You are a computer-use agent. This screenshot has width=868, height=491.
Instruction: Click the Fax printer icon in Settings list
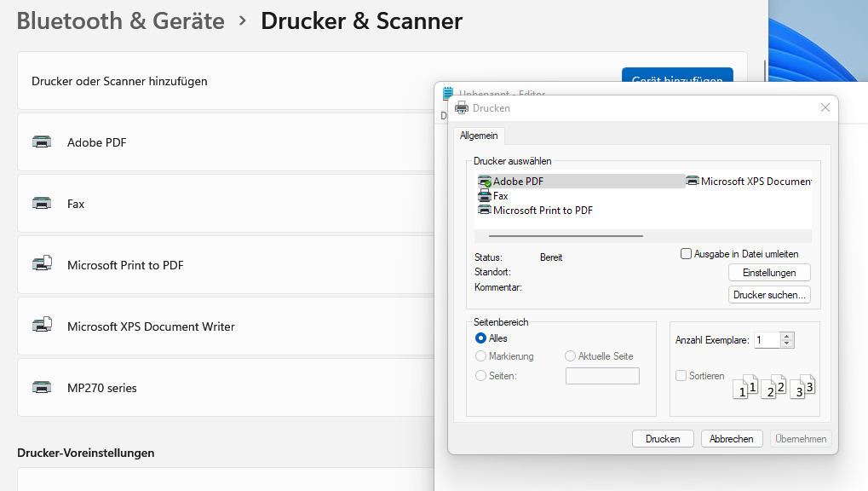tap(42, 204)
